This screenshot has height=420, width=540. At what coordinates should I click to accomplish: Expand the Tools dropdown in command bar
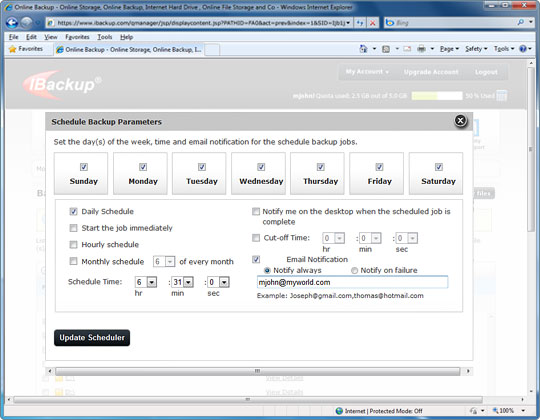point(504,49)
